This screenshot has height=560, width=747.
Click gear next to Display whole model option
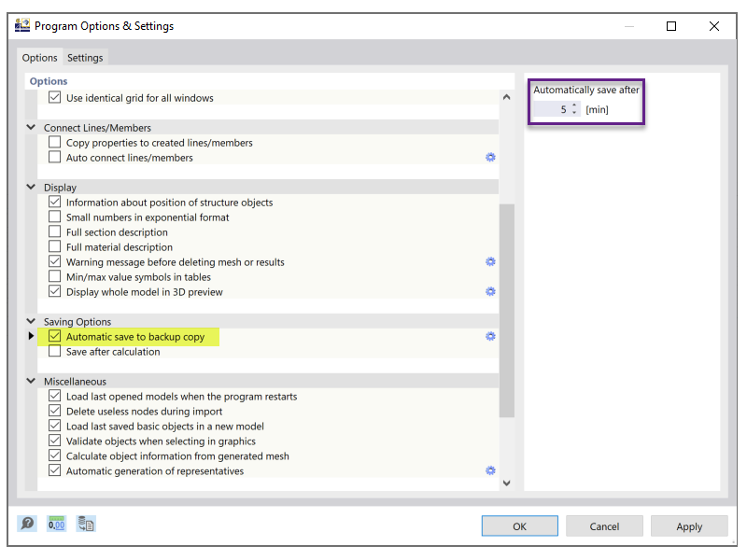489,291
